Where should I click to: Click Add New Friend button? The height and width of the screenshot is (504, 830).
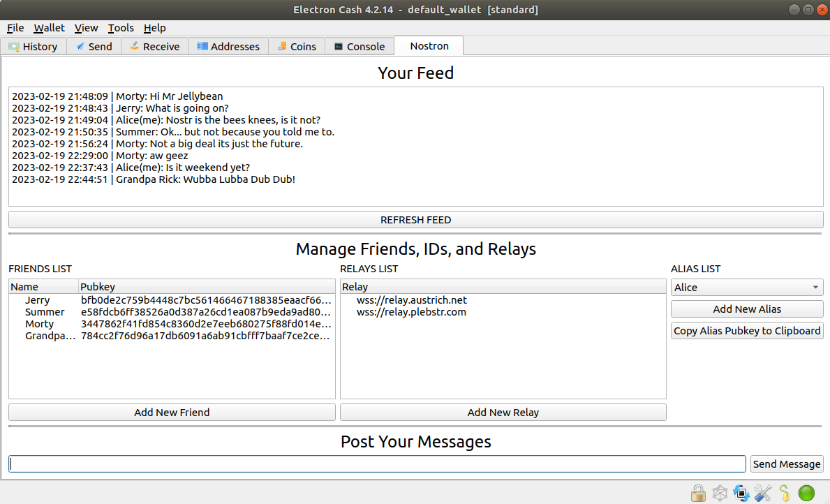point(172,413)
